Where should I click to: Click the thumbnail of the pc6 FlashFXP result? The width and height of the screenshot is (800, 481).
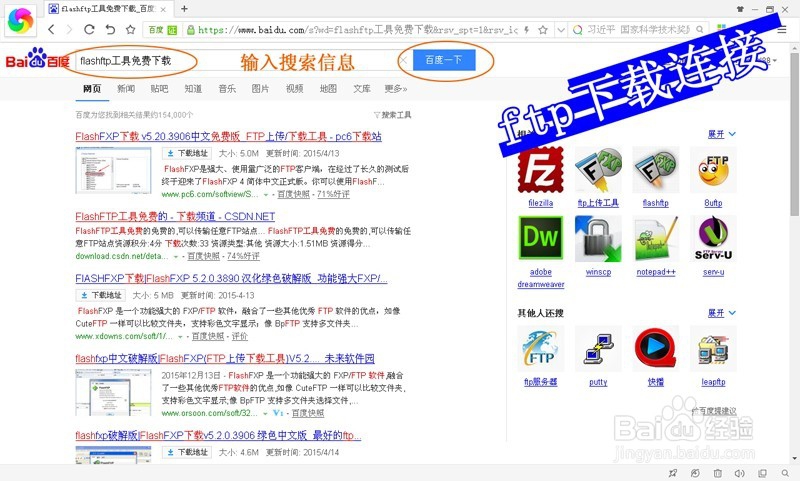[x=113, y=170]
